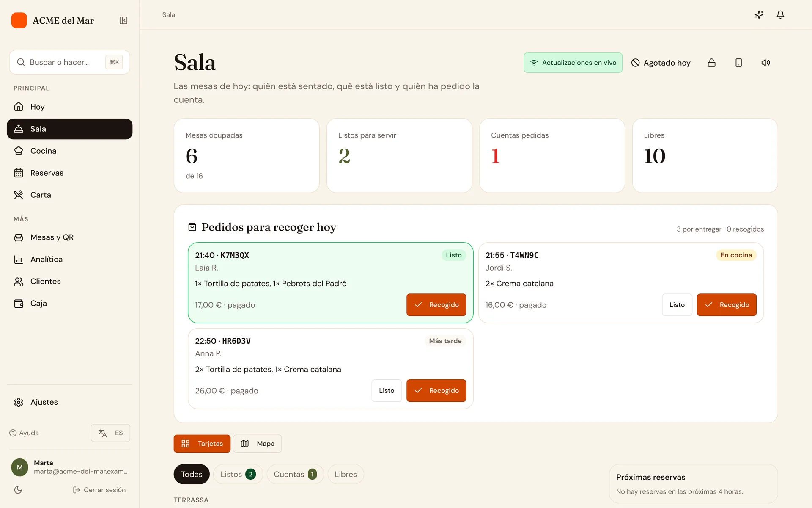Toggle the sound speaker icon

766,63
